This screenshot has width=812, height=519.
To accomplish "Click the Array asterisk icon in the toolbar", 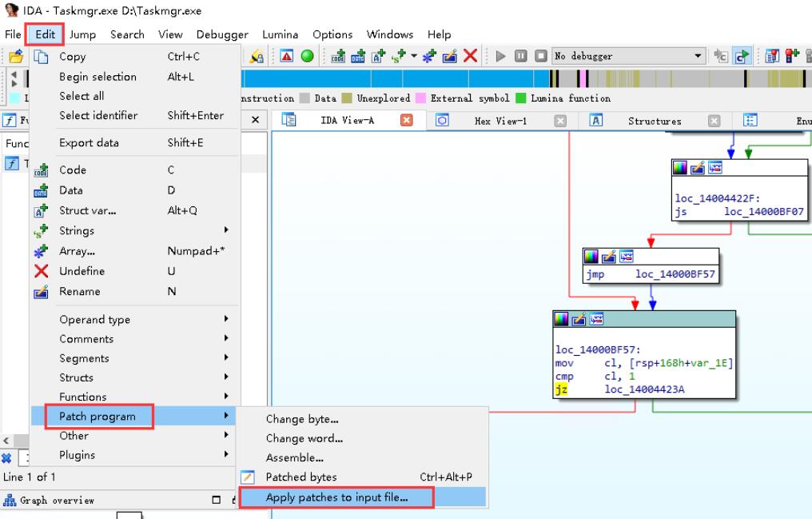I will 429,56.
